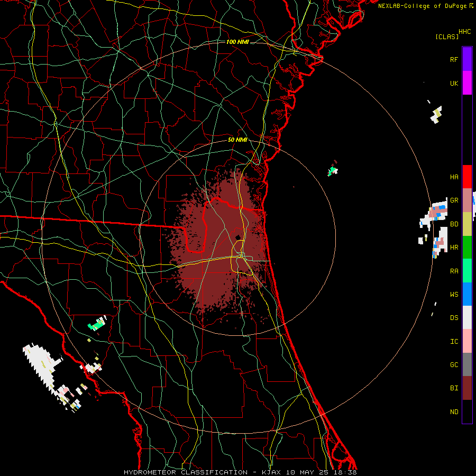Viewport: 476px width, 476px height.
Task: Click the "IC" legend label text
Action: (454, 342)
